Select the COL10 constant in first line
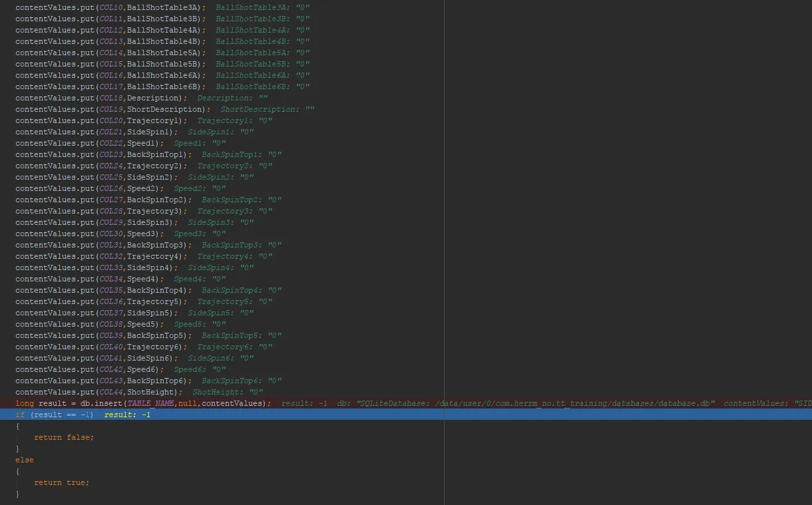The height and width of the screenshot is (505, 812). (110, 7)
